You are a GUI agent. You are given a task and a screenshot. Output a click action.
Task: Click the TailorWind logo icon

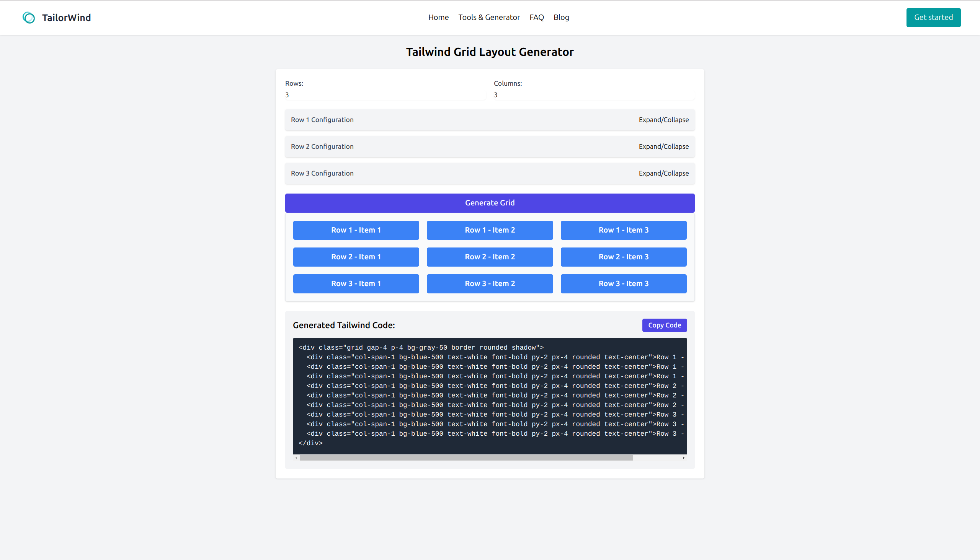click(28, 18)
